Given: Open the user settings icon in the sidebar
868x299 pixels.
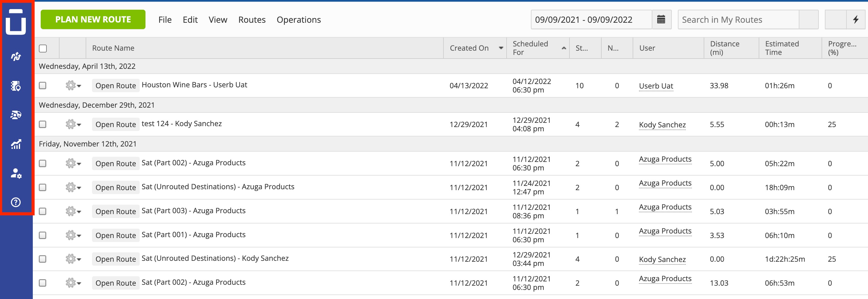Looking at the screenshot, I should 16,173.
